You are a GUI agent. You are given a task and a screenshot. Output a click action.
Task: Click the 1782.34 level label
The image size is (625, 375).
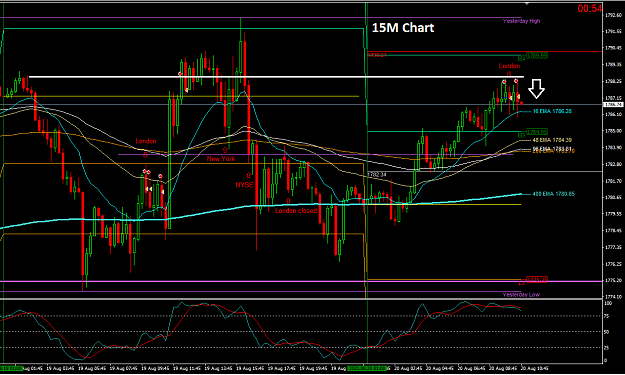[x=377, y=175]
